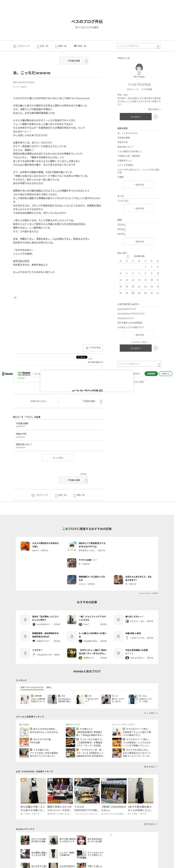This screenshot has height=868, width=174.
Task: Select calendar date 27
Action: pyautogui.click(x=133, y=293)
